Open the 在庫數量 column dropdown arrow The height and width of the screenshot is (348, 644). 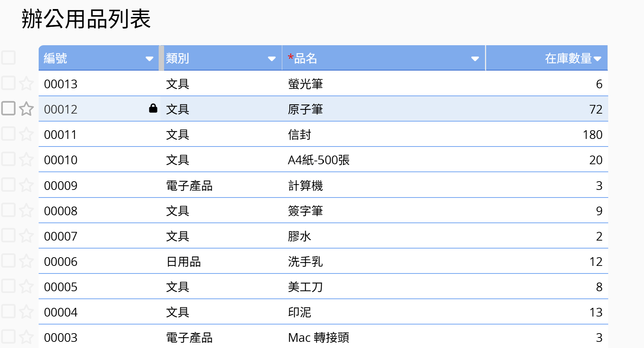(597, 59)
